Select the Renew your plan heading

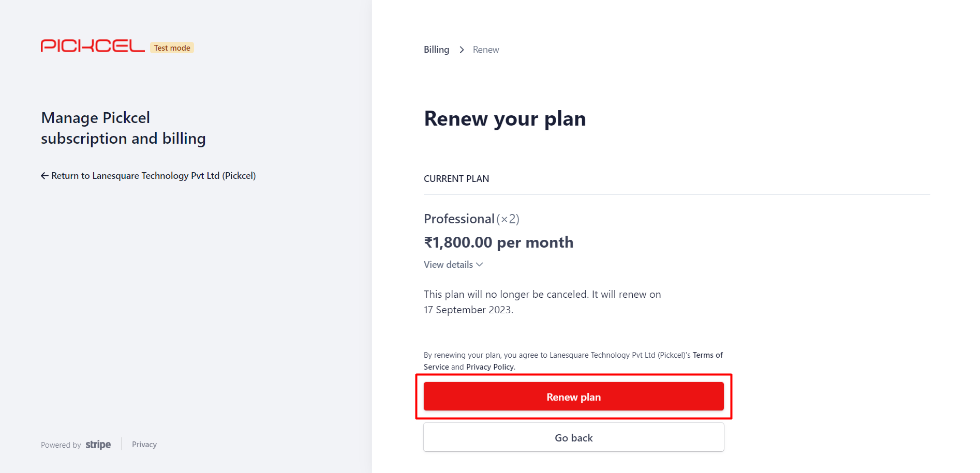505,119
